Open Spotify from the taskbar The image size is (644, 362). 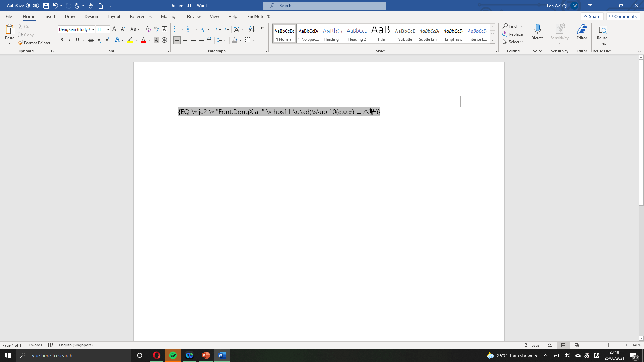pos(173,355)
